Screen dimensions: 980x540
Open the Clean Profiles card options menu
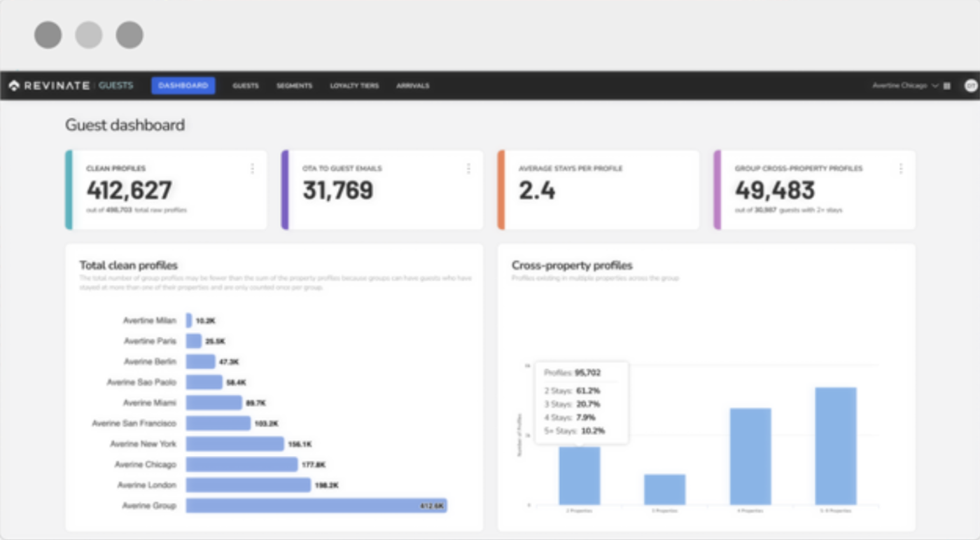(252, 169)
